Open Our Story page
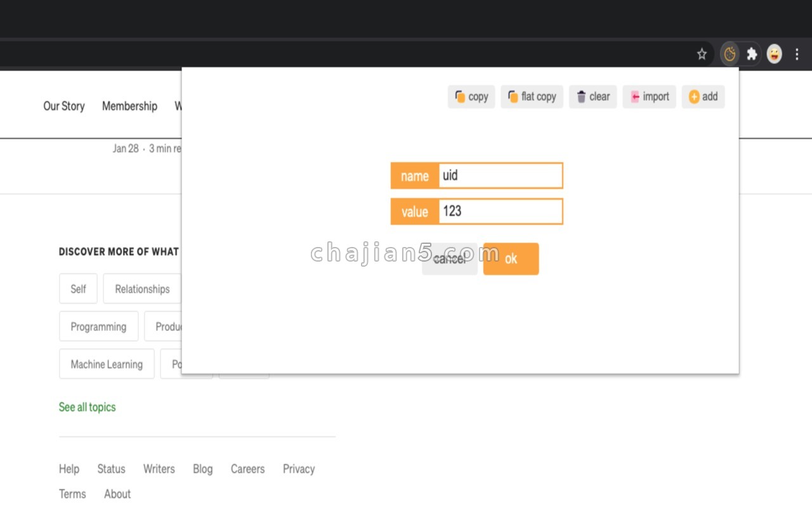Screen dimensions: 812x508 coord(64,106)
